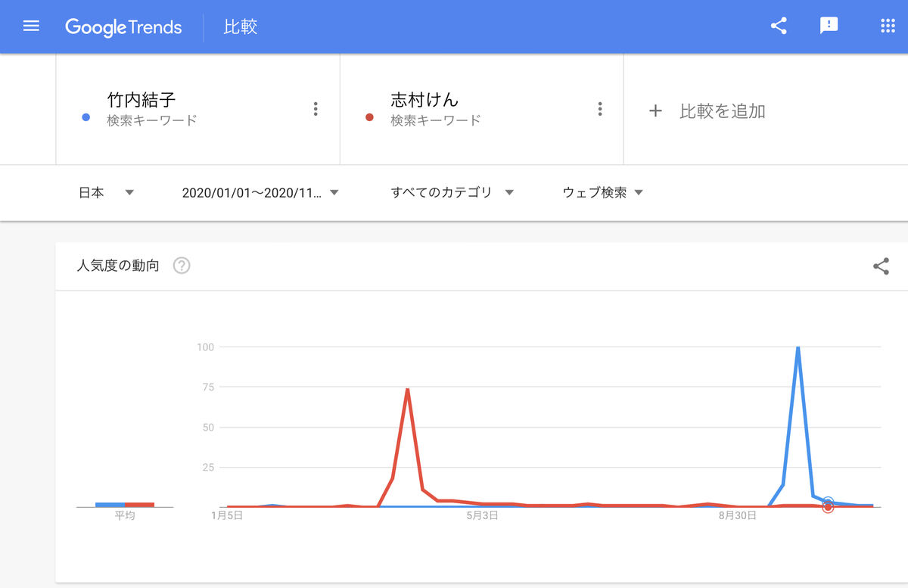Viewport: 908px width, 588px height.
Task: Send feedback via header exclamation icon
Action: point(829,26)
